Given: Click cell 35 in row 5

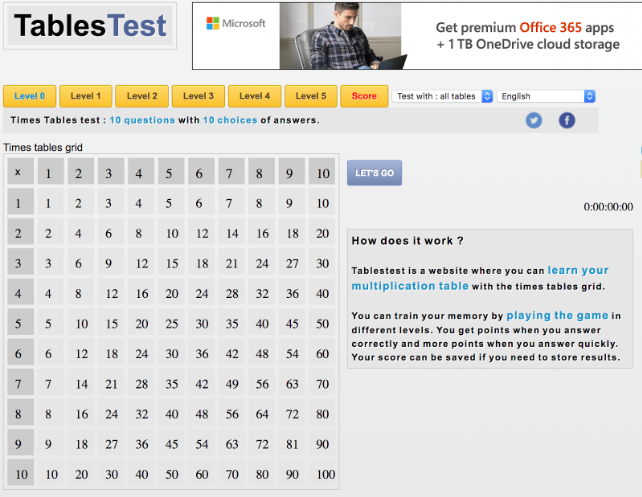Looking at the screenshot, I should point(231,322).
